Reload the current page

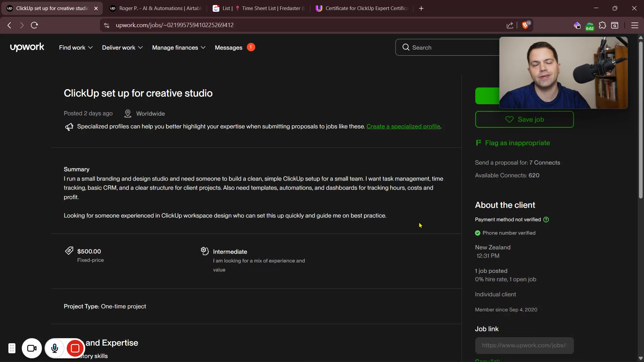[x=34, y=25]
